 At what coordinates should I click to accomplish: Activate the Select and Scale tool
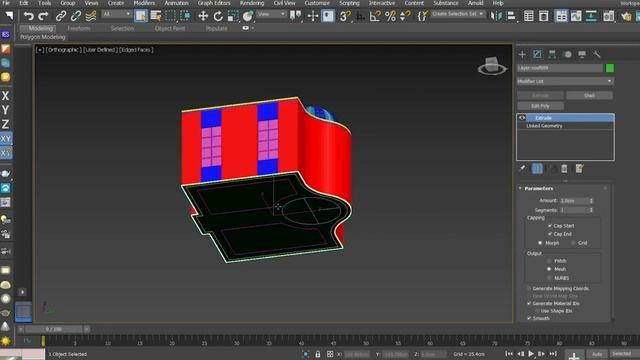[x=233, y=16]
